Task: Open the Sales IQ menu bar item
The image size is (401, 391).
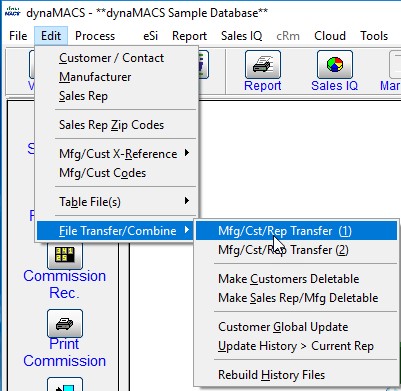Action: coord(242,36)
